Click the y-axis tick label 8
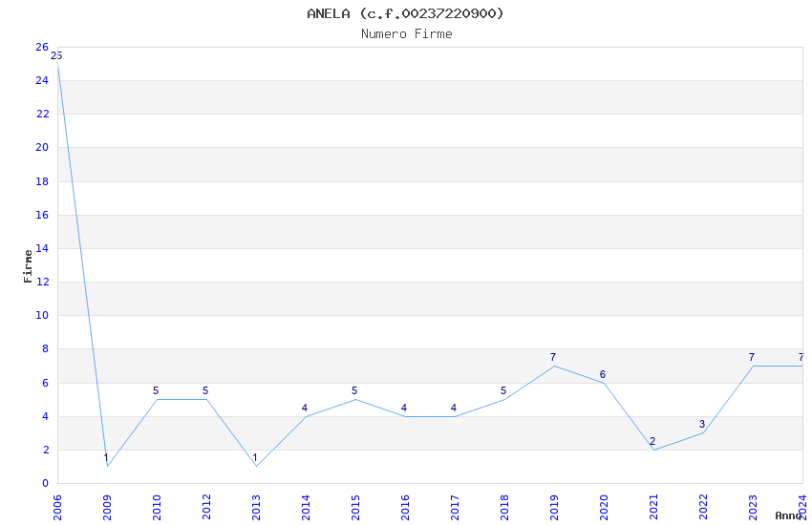The width and height of the screenshot is (812, 525). (46, 348)
